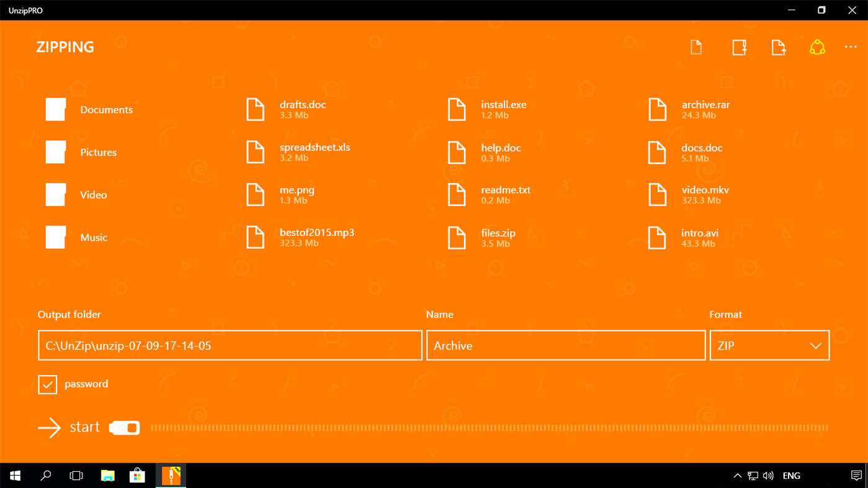Viewport: 868px width, 488px height.
Task: Uncheck the password checkbox
Action: 47,384
